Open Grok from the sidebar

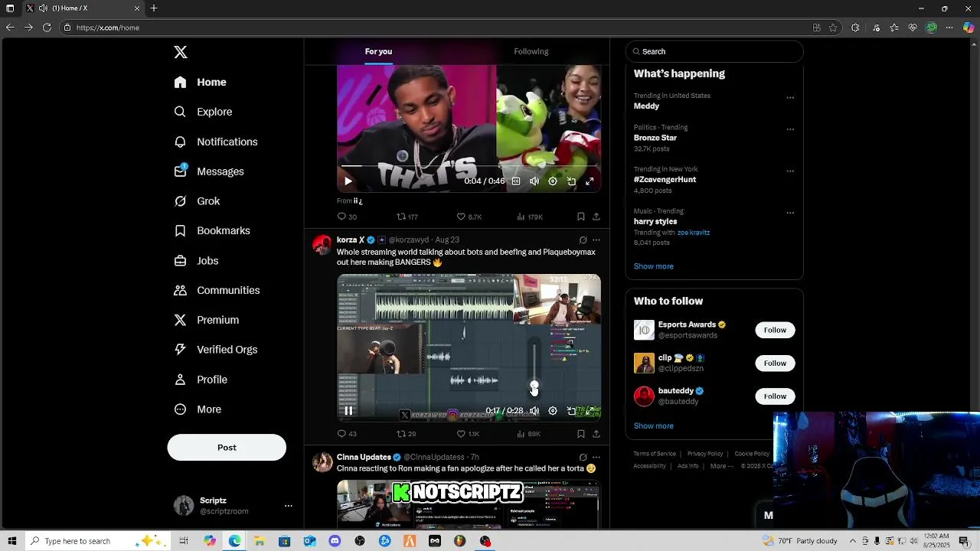click(x=197, y=201)
